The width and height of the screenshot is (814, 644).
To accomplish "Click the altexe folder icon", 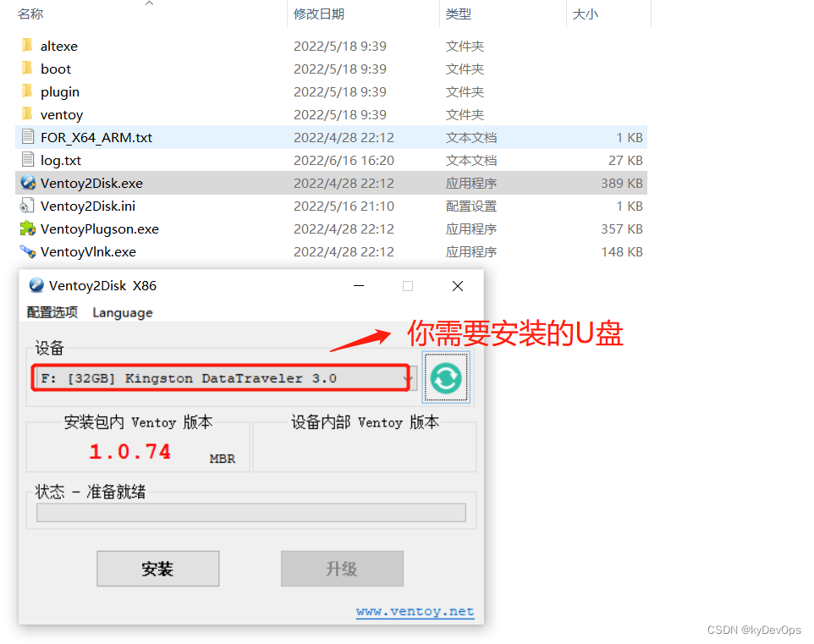I will point(27,46).
